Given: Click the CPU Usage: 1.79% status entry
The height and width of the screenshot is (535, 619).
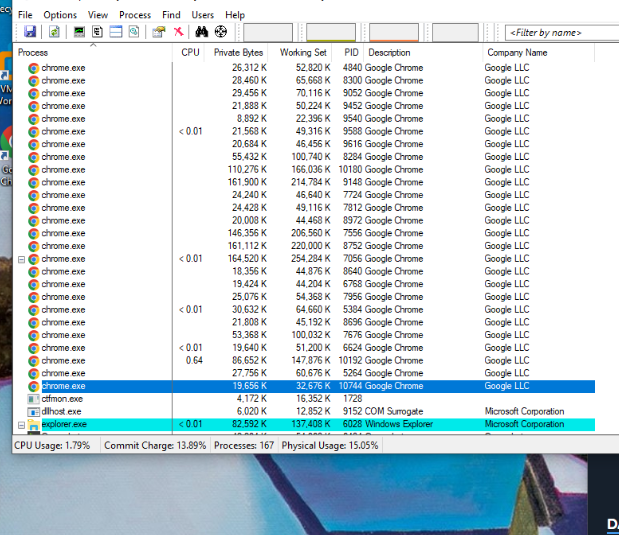Looking at the screenshot, I should coord(52,445).
